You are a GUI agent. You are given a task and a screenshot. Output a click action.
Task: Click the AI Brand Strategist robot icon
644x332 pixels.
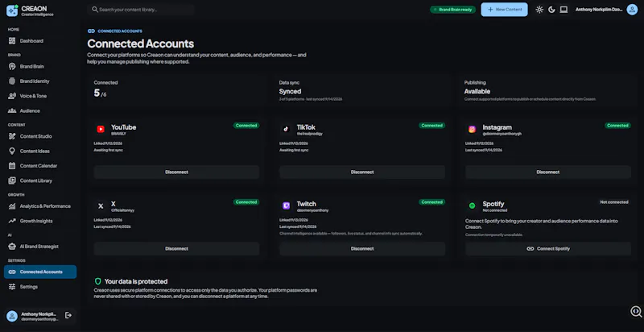click(12, 247)
